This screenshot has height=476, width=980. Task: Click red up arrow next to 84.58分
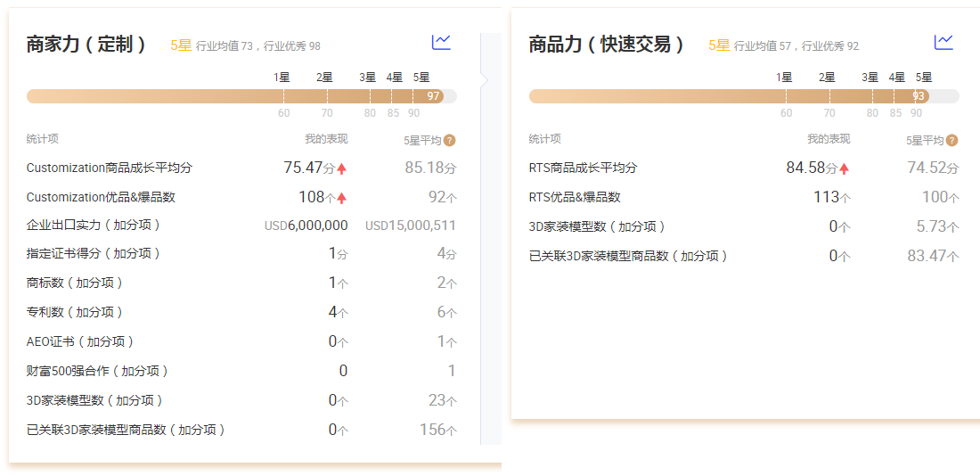click(844, 168)
